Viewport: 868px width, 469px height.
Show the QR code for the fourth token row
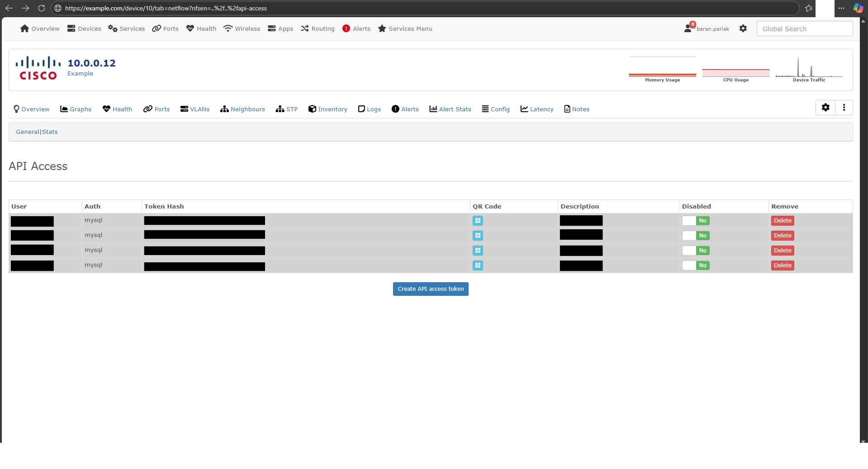[478, 265]
